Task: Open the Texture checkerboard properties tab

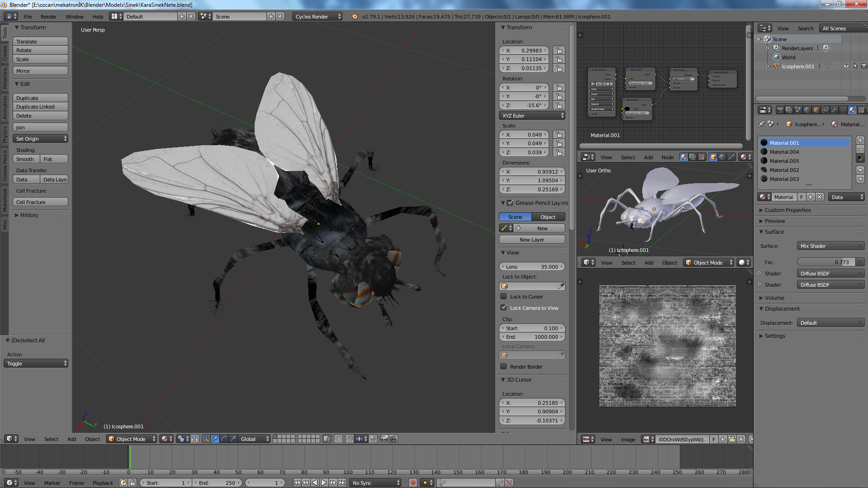Action: (x=861, y=110)
